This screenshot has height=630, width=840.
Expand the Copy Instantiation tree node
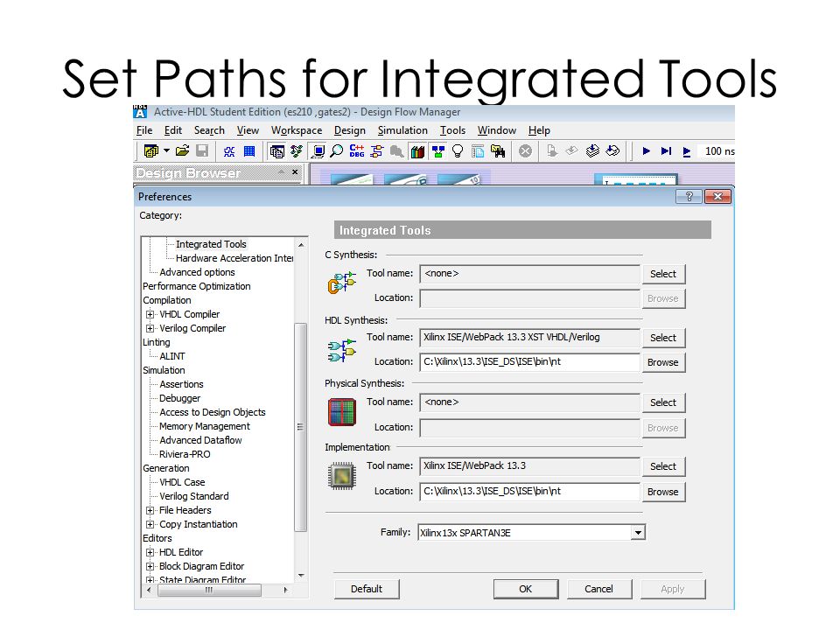coord(150,524)
